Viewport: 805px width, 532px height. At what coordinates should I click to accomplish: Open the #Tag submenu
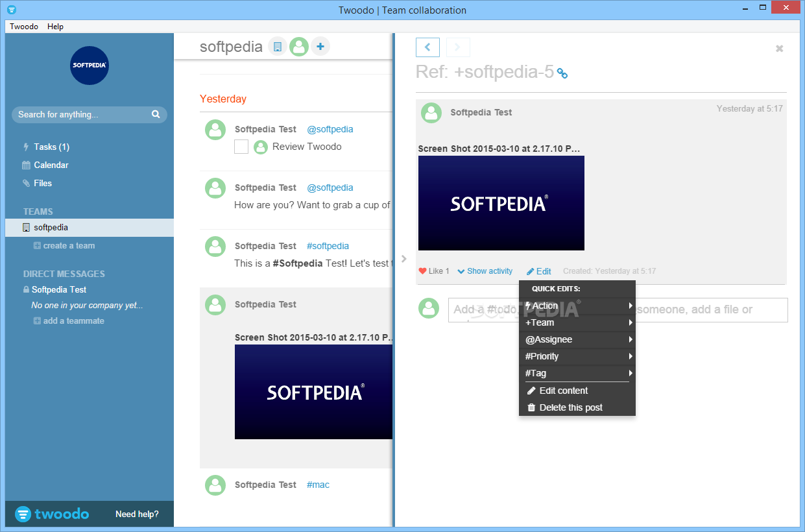click(577, 373)
